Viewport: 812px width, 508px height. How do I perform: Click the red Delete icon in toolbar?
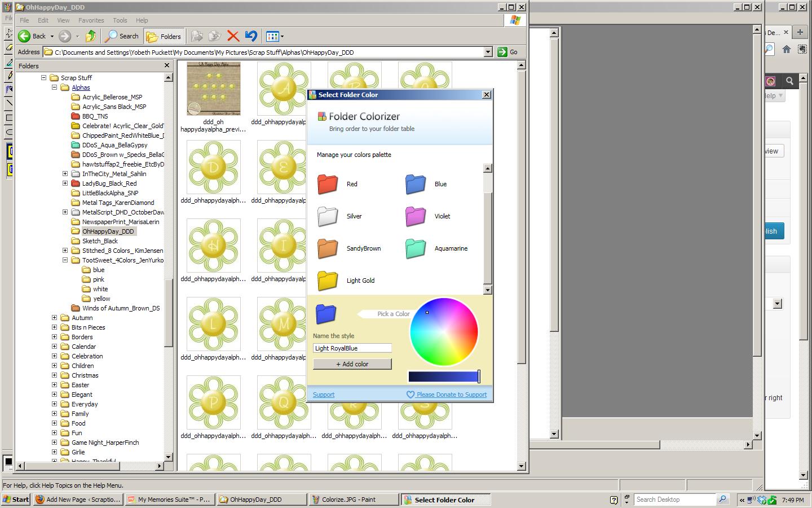tap(233, 36)
